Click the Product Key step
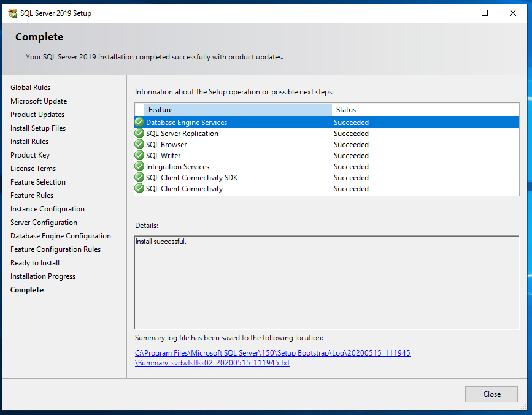The height and width of the screenshot is (415, 532). pyautogui.click(x=30, y=155)
